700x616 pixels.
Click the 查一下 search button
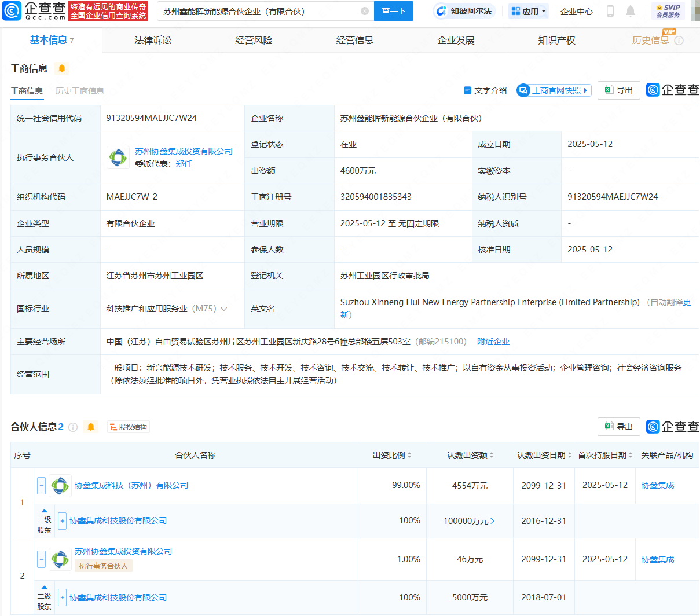(x=393, y=11)
